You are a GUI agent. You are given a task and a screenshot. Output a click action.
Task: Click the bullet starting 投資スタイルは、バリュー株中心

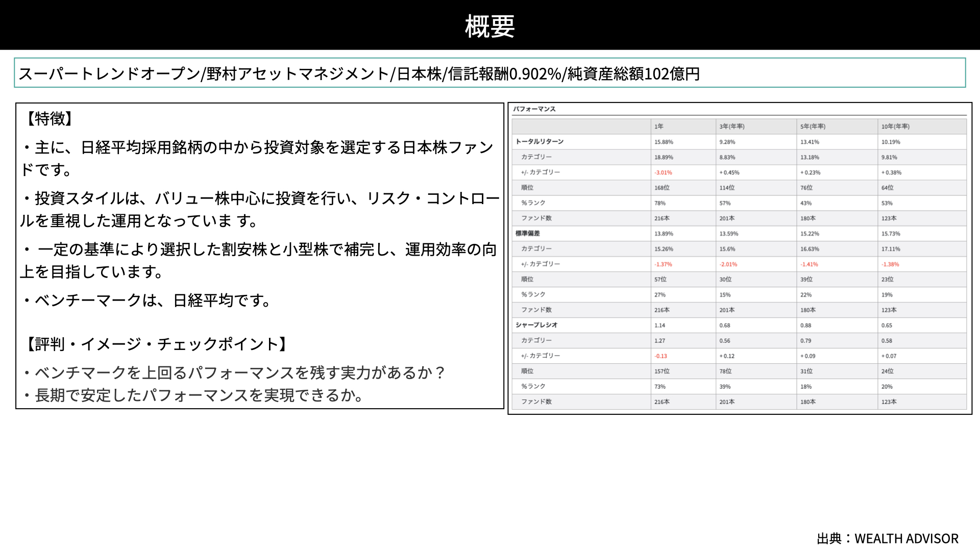260,209
